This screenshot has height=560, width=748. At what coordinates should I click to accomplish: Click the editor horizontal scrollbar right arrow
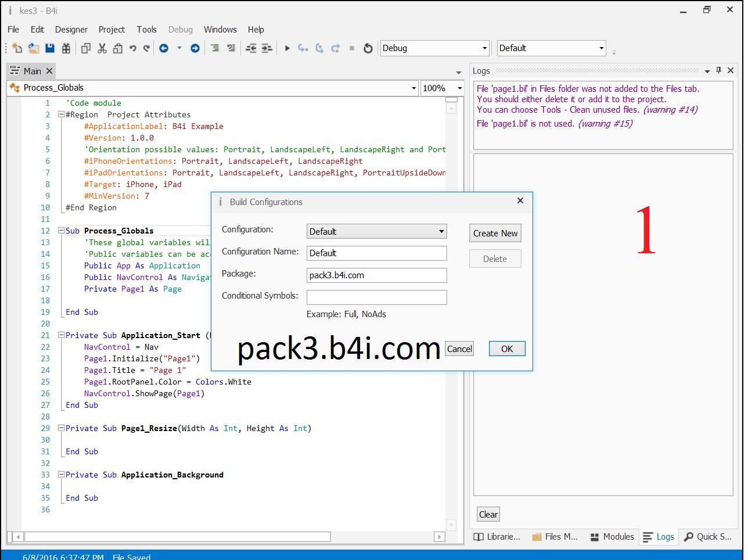(x=440, y=537)
